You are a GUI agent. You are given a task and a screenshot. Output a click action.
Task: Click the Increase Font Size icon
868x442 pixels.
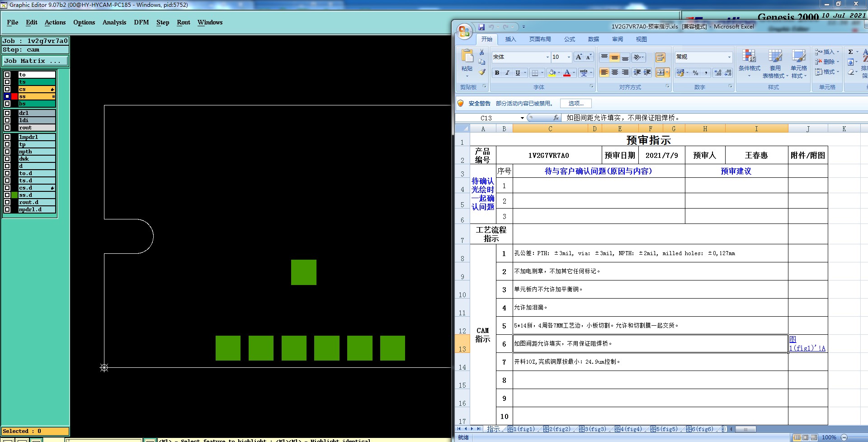[579, 57]
